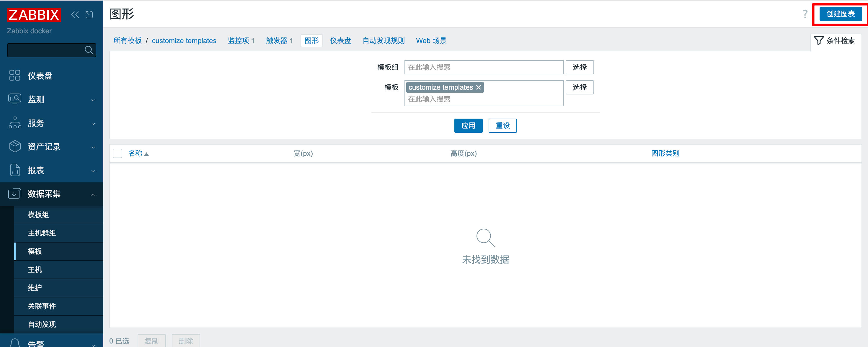Click the ZABBIX logo
868x347 pixels.
tap(34, 15)
